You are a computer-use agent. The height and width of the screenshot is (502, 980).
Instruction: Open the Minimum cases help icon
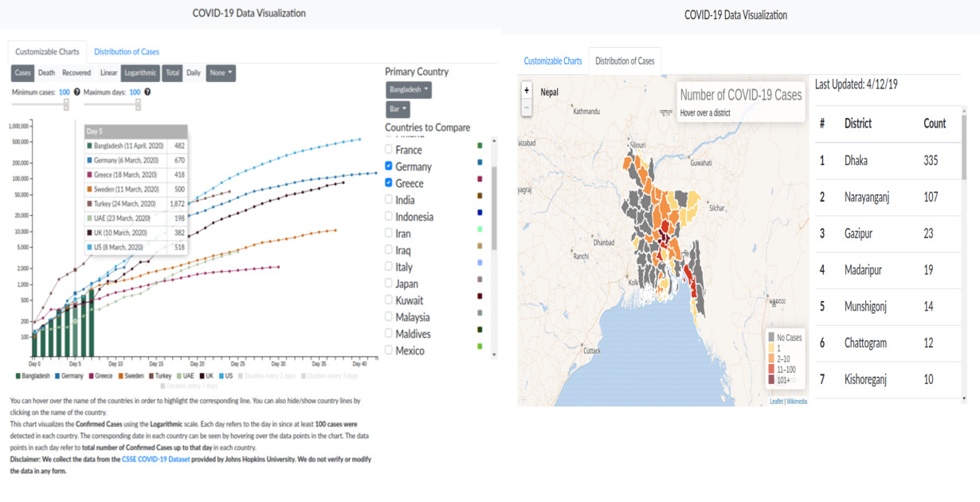(x=76, y=91)
